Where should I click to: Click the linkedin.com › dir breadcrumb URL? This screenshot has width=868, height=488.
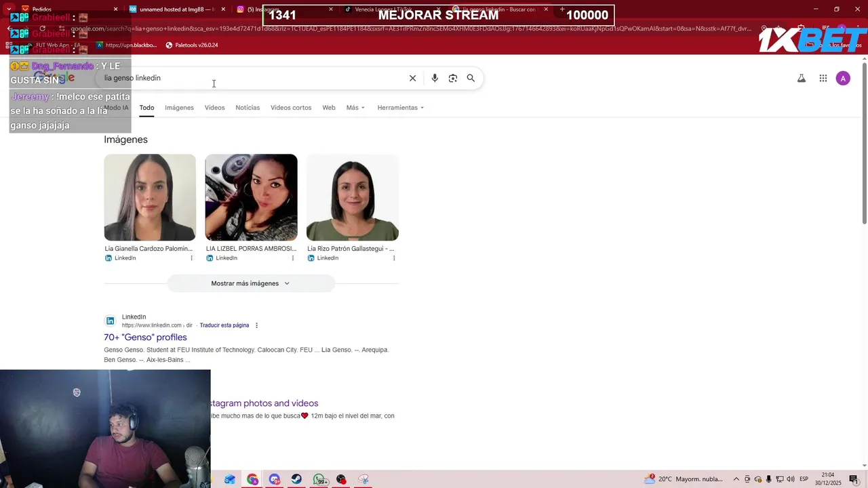pos(157,325)
